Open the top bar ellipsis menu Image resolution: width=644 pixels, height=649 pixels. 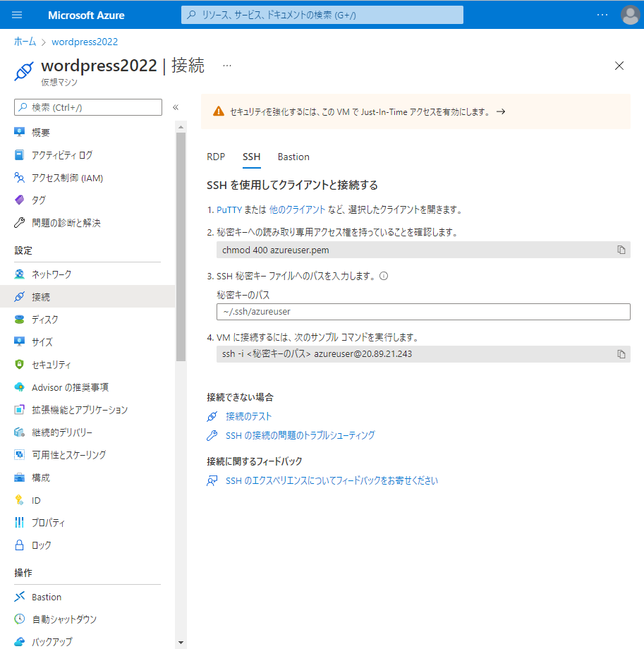[x=602, y=15]
